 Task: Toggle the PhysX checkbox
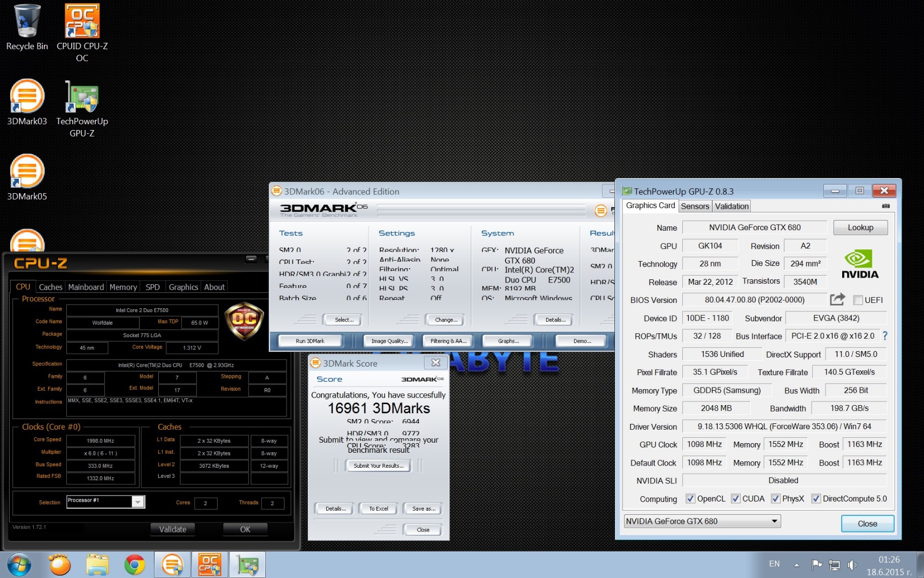click(x=775, y=498)
